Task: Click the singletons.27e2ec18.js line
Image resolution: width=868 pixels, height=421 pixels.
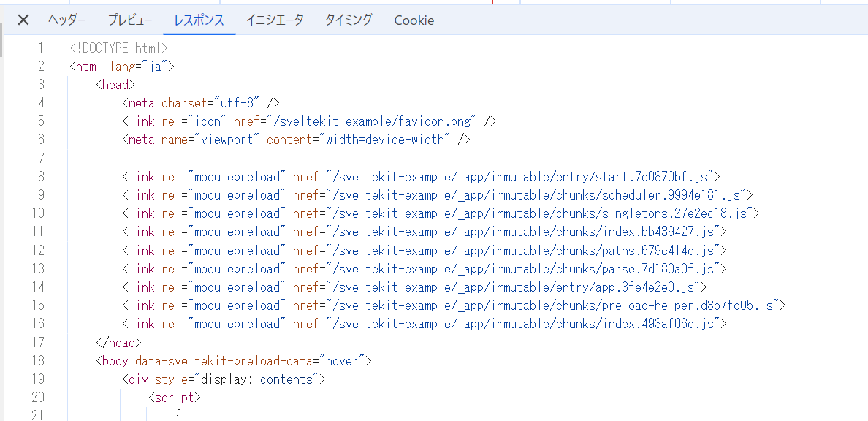Action: click(x=441, y=213)
